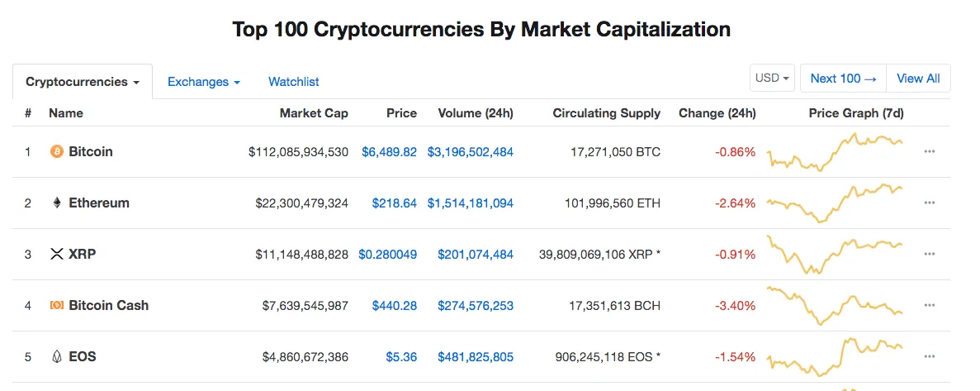Click the XRP logo icon
980x391 pixels.
pyautogui.click(x=57, y=254)
